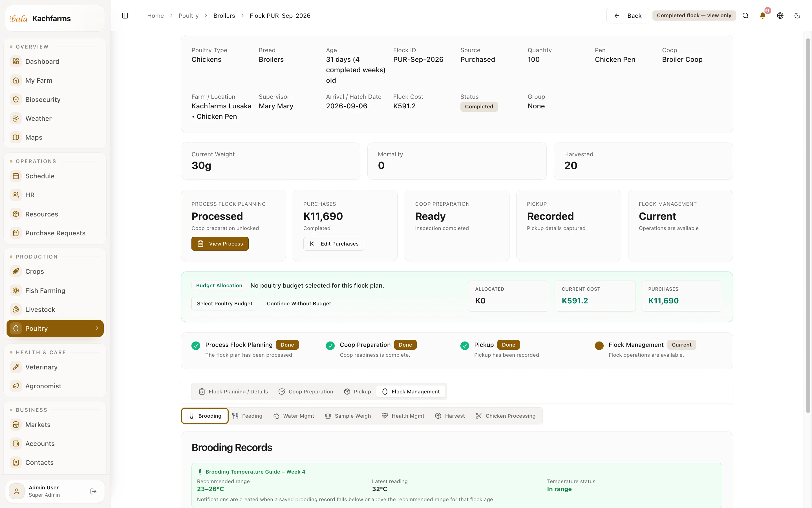Click the logout icon beside Admin User
This screenshot has height=508, width=812.
click(93, 491)
